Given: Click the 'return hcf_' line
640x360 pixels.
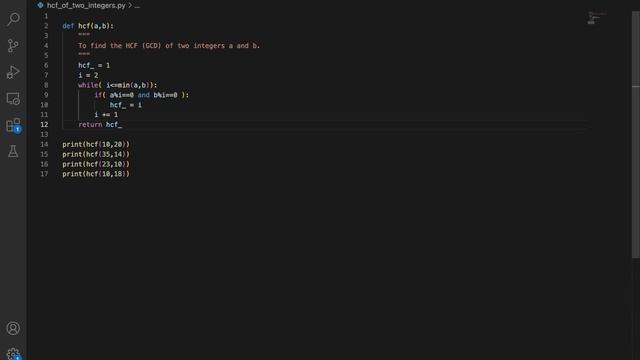Looking at the screenshot, I should tap(100, 124).
